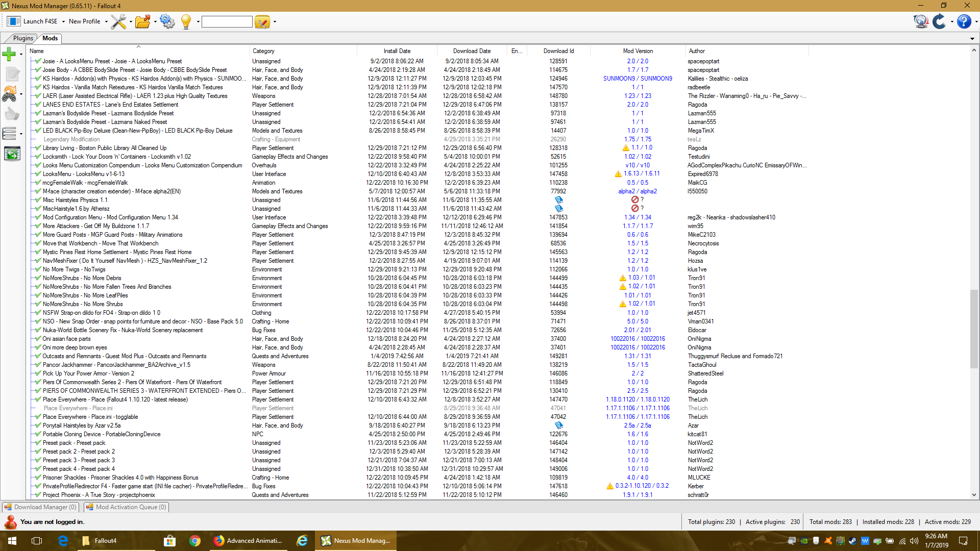Open Chrome from the taskbar
The height and width of the screenshot is (551, 980).
tap(195, 541)
